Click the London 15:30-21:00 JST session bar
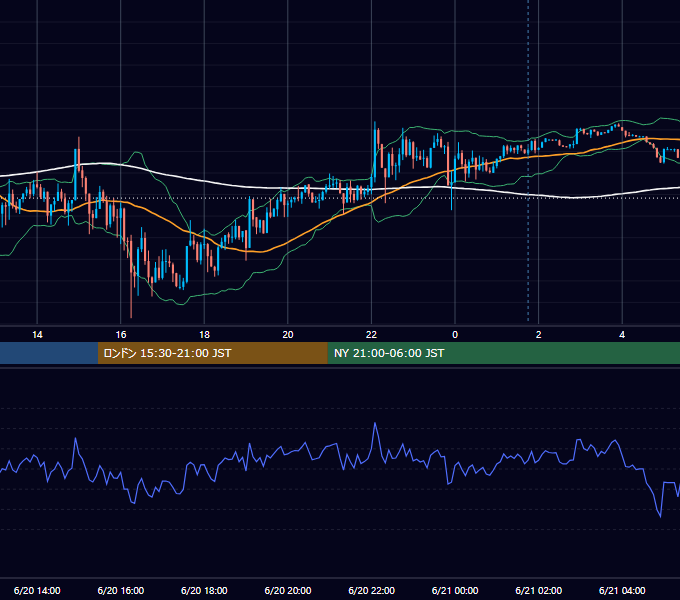 click(212, 353)
